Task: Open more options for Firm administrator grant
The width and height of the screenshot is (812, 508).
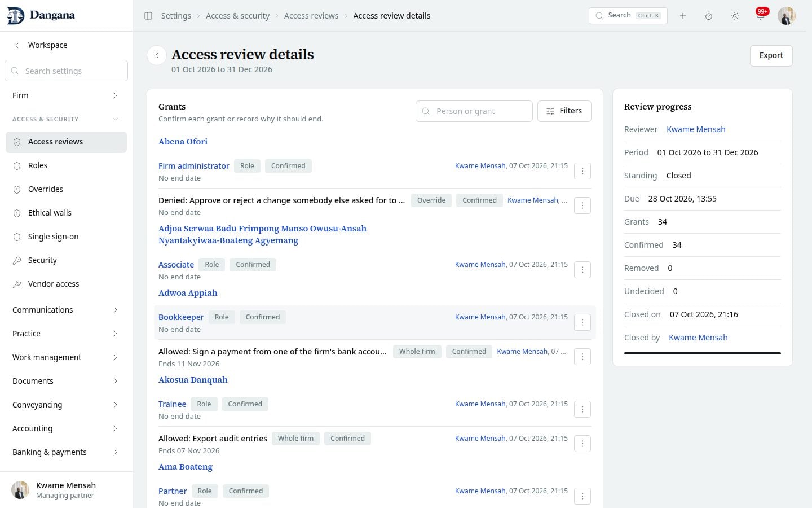Action: (x=582, y=171)
